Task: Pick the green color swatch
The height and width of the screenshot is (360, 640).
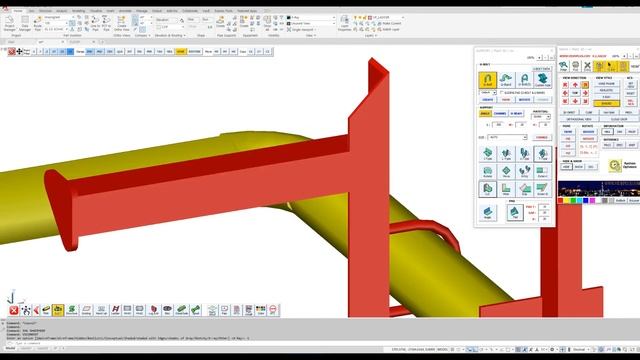Action: (573, 200)
